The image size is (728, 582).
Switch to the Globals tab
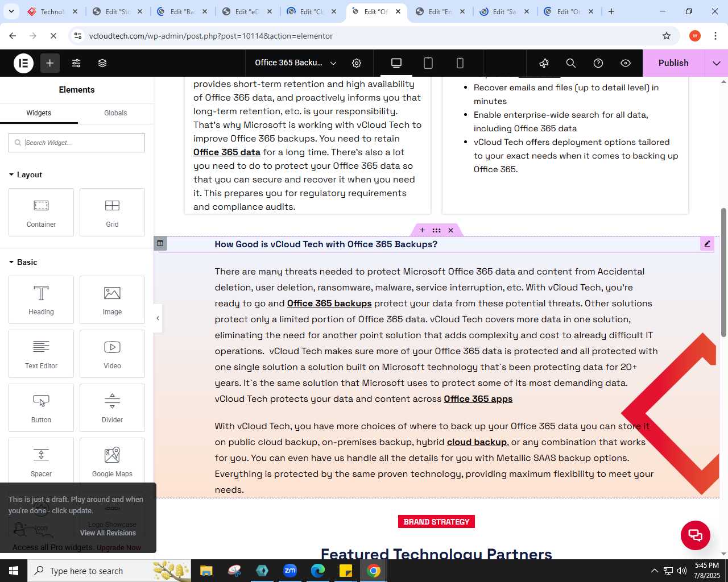[x=115, y=113]
